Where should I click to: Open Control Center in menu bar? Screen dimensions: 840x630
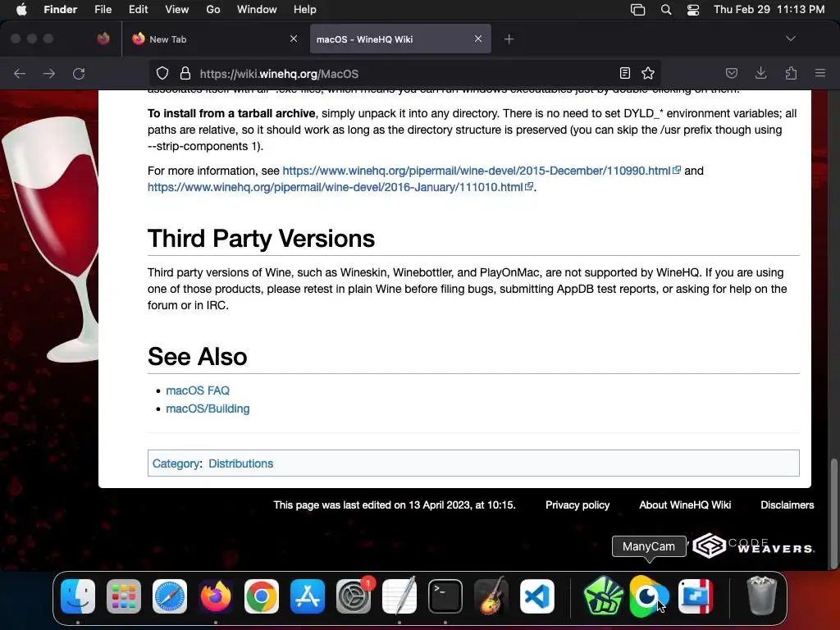(693, 10)
